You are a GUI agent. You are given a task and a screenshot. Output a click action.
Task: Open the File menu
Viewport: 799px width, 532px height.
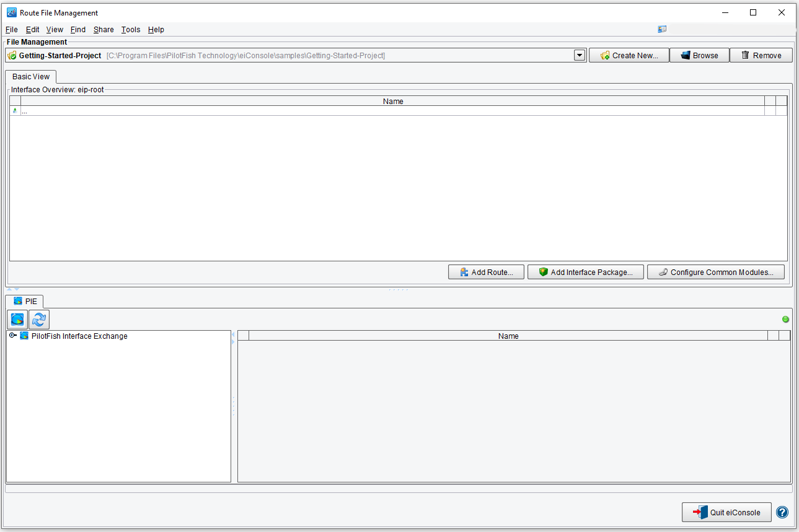click(x=12, y=29)
